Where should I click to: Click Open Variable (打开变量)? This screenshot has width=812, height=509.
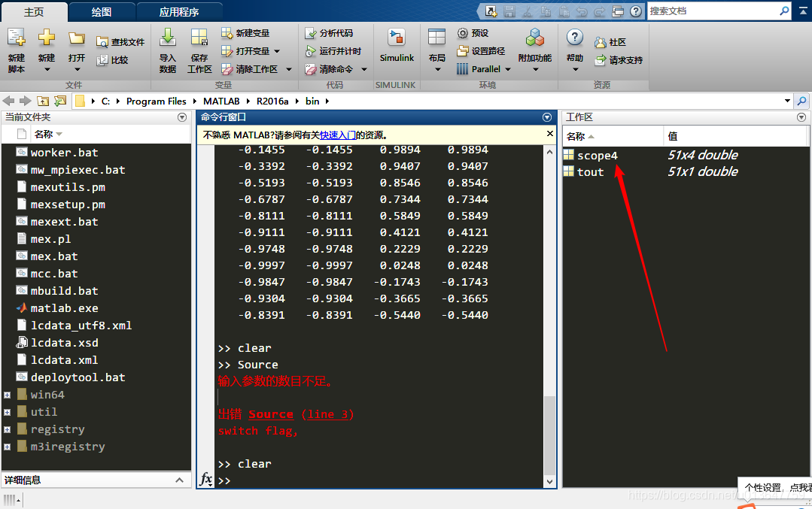coord(245,51)
